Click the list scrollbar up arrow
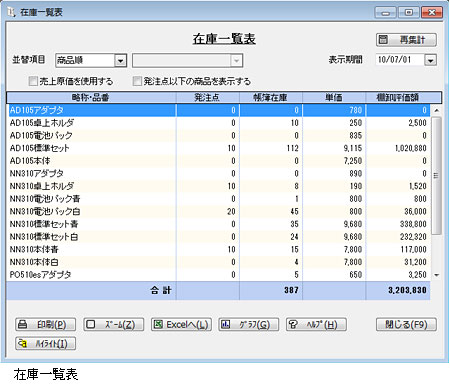 click(436, 110)
